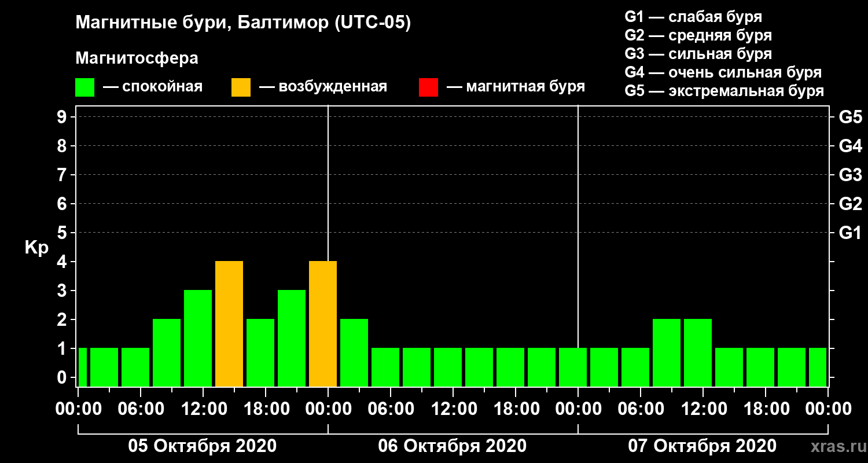Click the green Kp 2 bar at 18:00 on 05 Октября
Image resolution: width=868 pixels, height=463 pixels.
(x=260, y=353)
